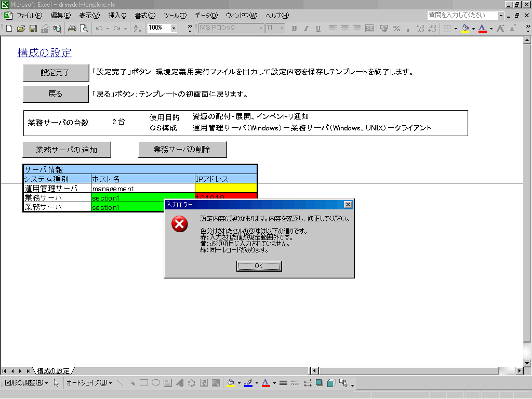Screen dimensions: 532x399
Task: Apply Percent style format
Action: (x=396, y=29)
